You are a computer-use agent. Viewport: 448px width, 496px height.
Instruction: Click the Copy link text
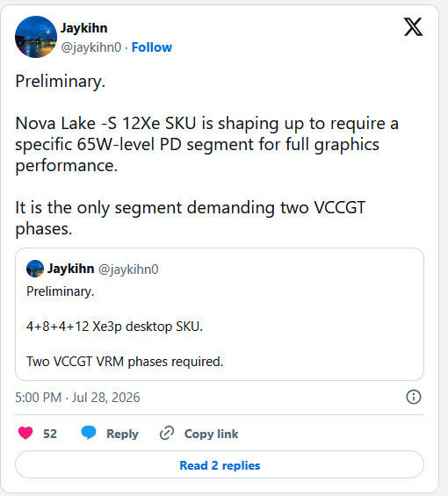coord(211,434)
